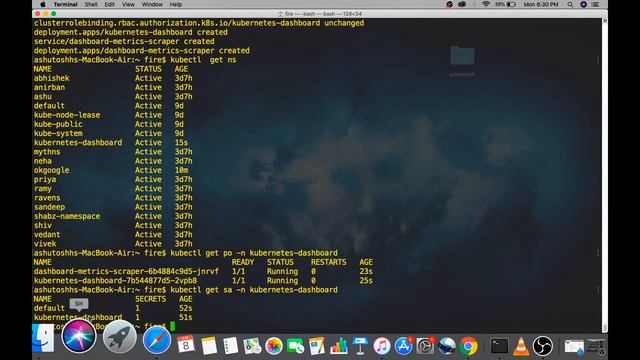Open the Window menu
The image size is (640, 360).
tap(152, 4)
